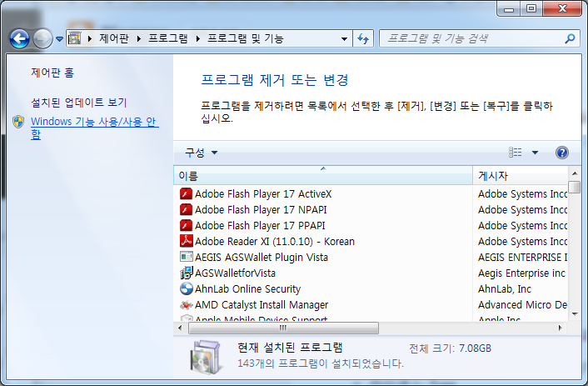Select the Adobe Flash Player 17 NPAPI icon
Image resolution: width=588 pixels, height=386 pixels.
pos(186,209)
